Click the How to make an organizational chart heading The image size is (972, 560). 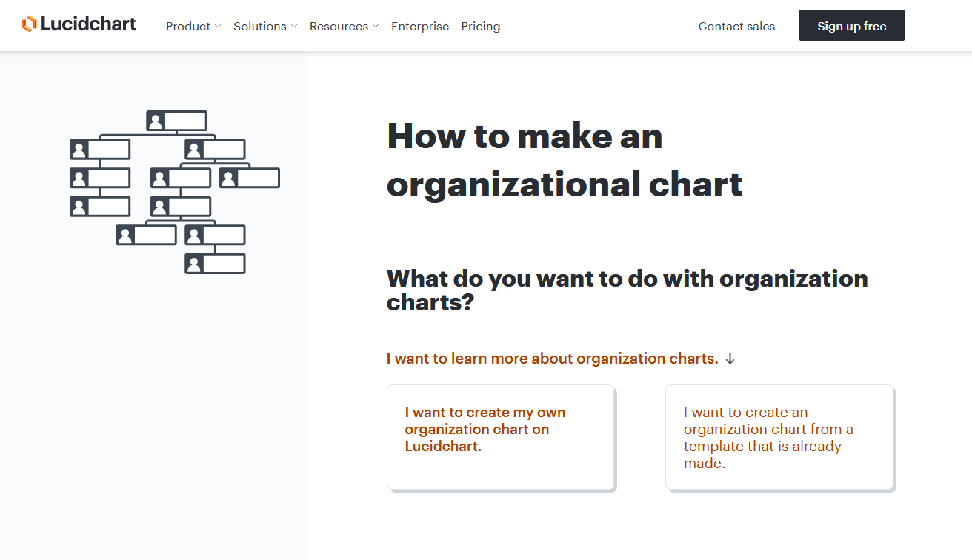coord(564,160)
